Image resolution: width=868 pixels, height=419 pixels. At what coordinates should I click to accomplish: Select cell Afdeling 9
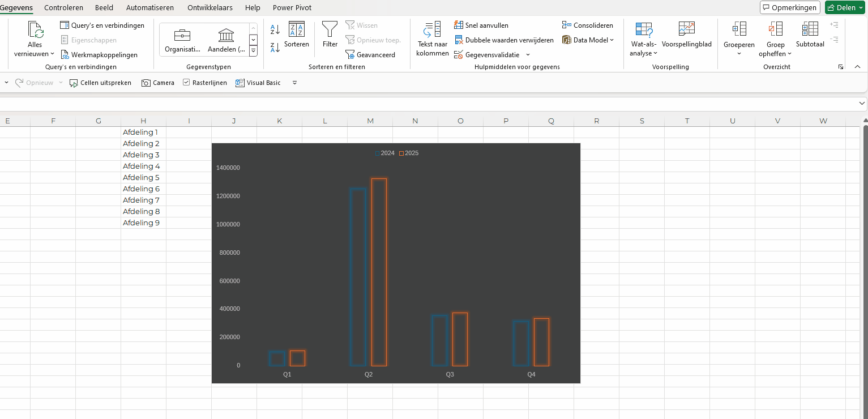144,223
